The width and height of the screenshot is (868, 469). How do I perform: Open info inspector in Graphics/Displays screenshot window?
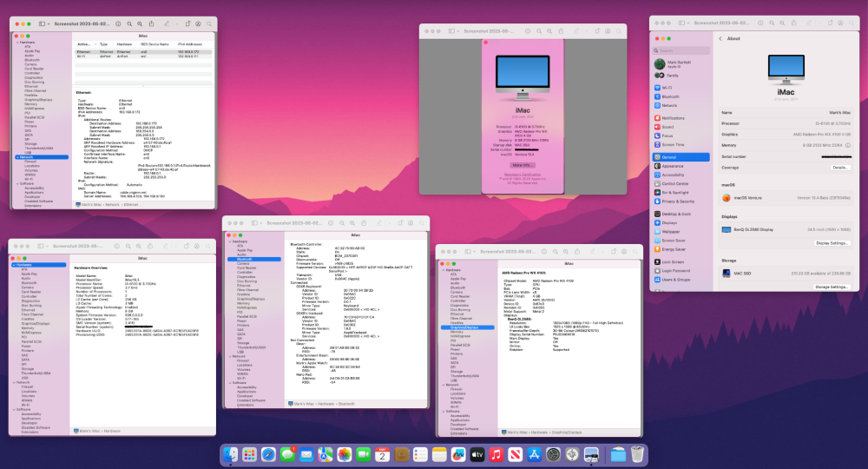point(544,251)
